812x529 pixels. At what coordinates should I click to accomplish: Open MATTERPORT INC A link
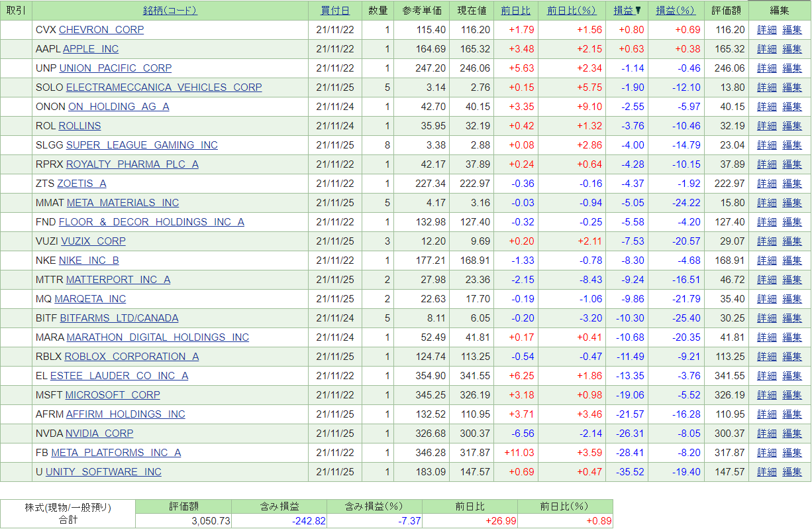point(118,280)
